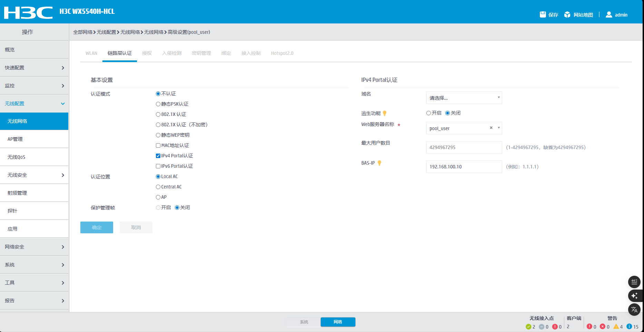The width and height of the screenshot is (644, 332).
Task: Click the admin user avatar icon
Action: pyautogui.click(x=609, y=14)
